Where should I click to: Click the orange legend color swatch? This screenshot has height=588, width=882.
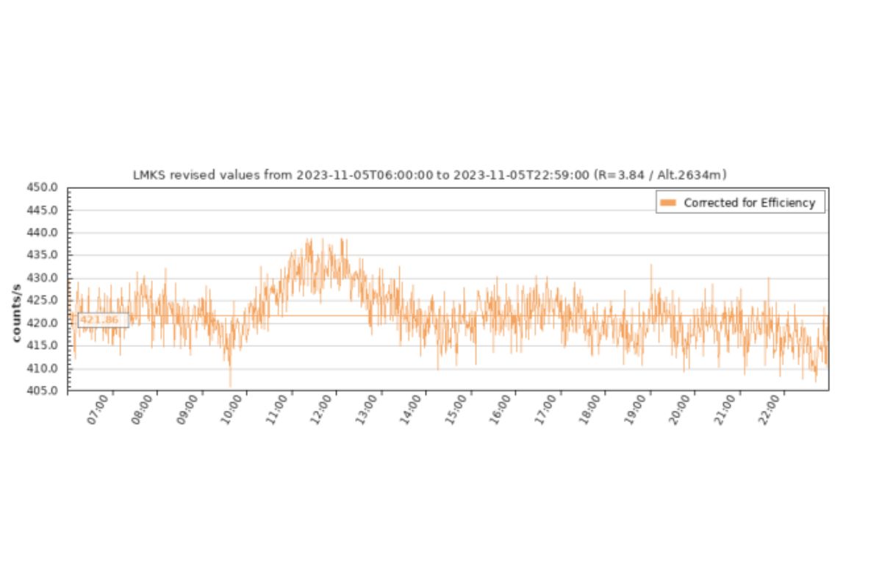[x=668, y=203]
